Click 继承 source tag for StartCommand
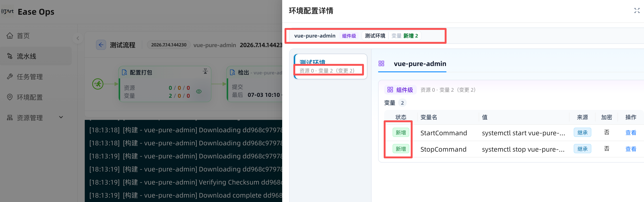This screenshot has height=202, width=644. pyautogui.click(x=582, y=132)
